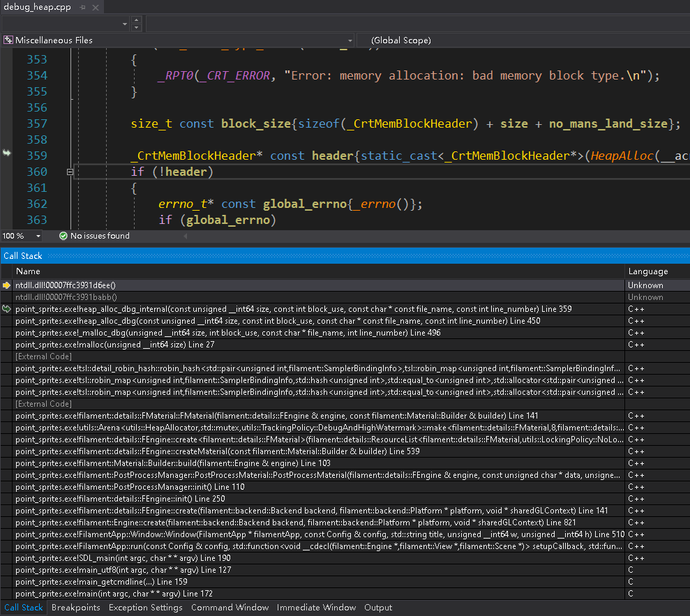
Task: Open the zoom percentage dropdown
Action: point(38,236)
